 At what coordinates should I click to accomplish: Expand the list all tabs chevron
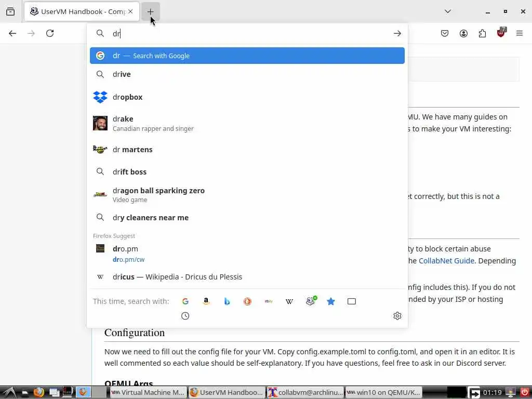tap(447, 11)
